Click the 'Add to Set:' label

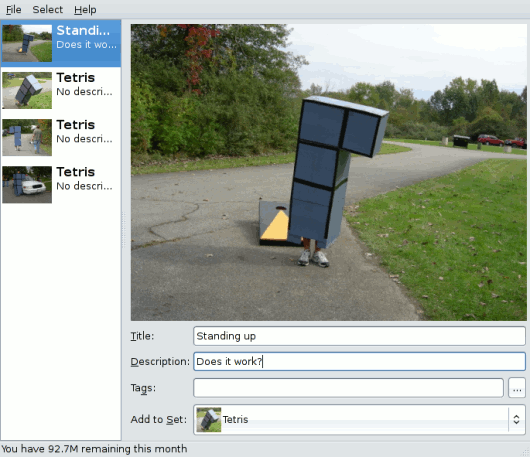159,419
